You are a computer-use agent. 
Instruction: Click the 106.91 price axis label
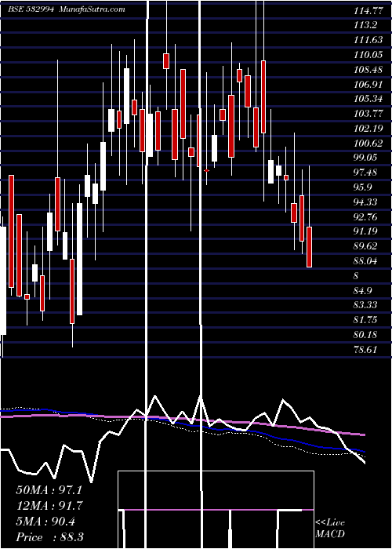click(x=368, y=85)
